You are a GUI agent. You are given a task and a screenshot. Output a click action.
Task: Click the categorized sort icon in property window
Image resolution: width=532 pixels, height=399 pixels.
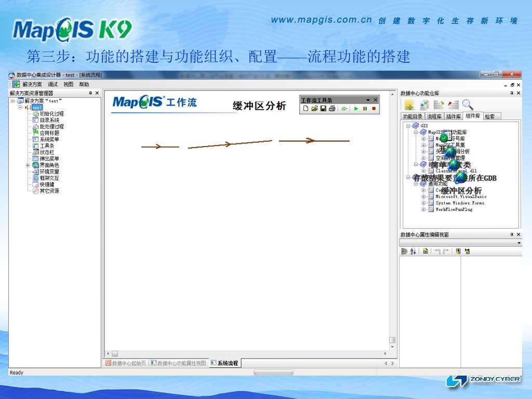click(404, 251)
